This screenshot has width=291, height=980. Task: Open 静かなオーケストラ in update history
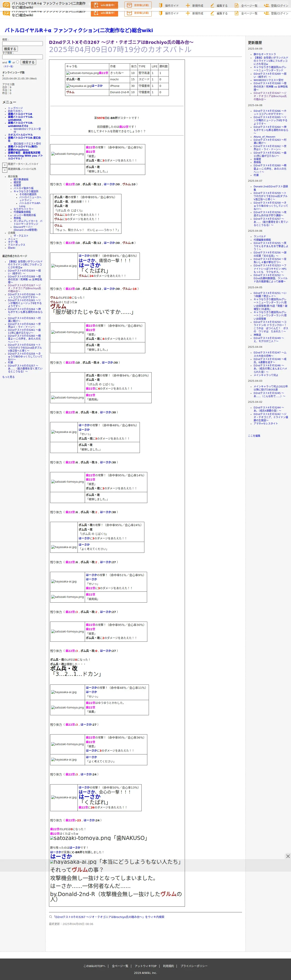click(x=265, y=54)
